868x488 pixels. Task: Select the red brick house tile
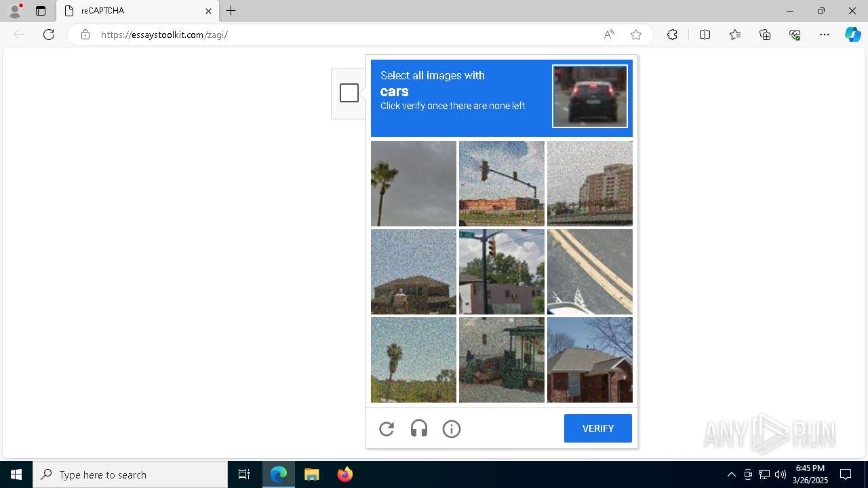pos(590,360)
